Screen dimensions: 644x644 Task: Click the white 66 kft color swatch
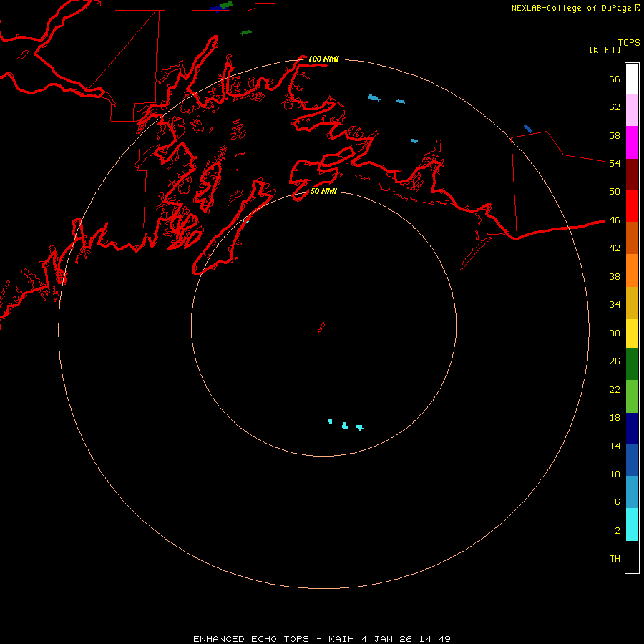pyautogui.click(x=632, y=79)
